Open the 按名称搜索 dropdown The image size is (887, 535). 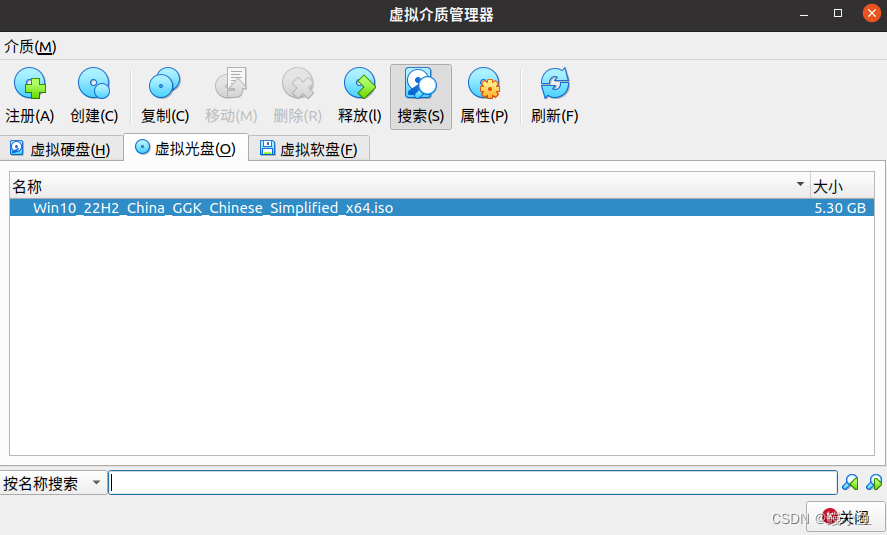[x=54, y=483]
